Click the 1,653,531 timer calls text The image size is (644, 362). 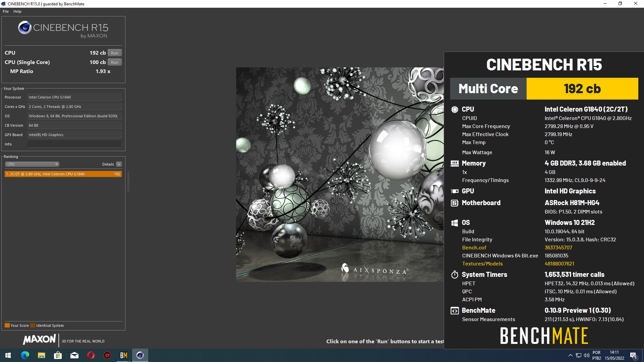click(x=574, y=275)
